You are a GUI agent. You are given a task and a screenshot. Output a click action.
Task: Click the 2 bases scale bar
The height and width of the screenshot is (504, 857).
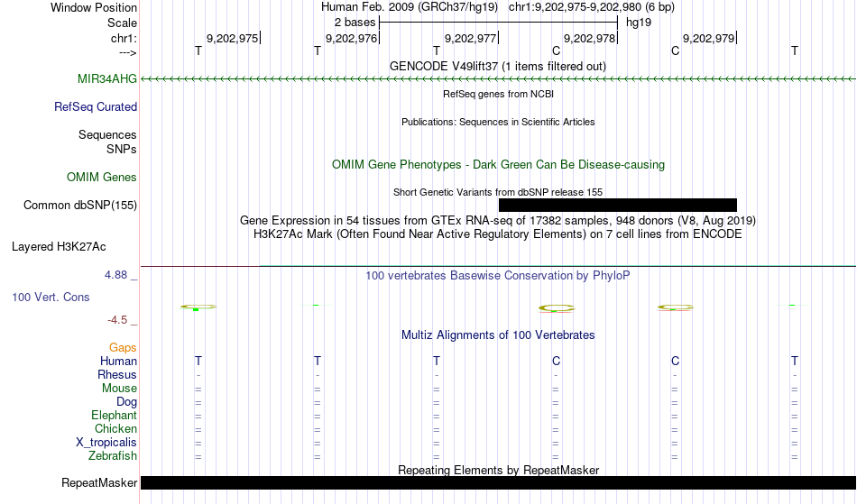[x=498, y=23]
